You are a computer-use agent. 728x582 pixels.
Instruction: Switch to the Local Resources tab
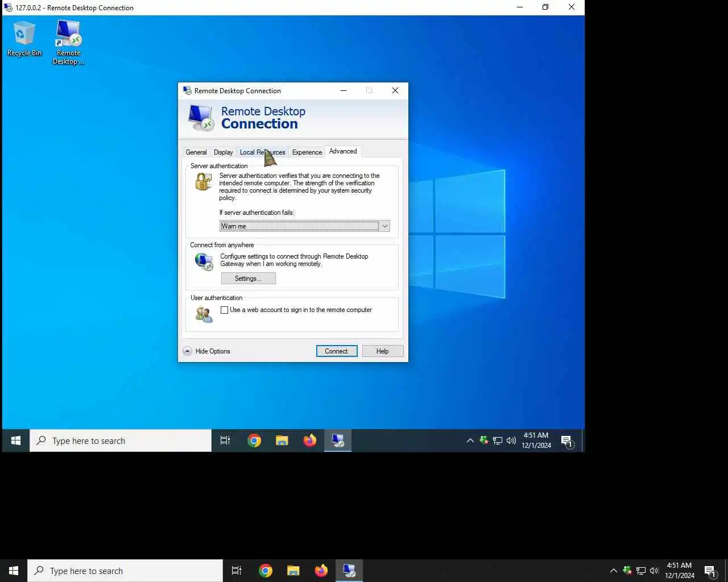(x=262, y=152)
